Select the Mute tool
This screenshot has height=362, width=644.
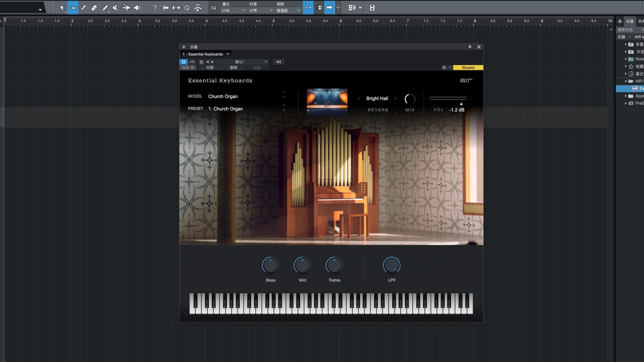coord(115,8)
